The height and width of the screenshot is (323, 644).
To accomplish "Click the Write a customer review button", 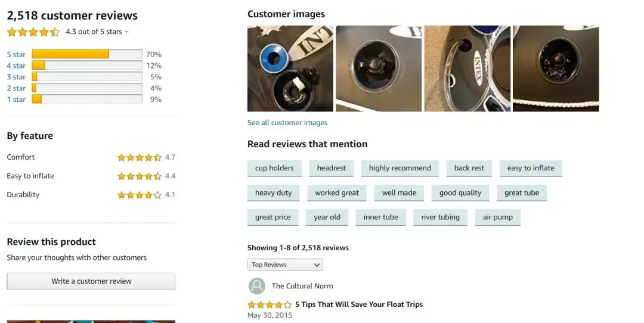I will 91,281.
